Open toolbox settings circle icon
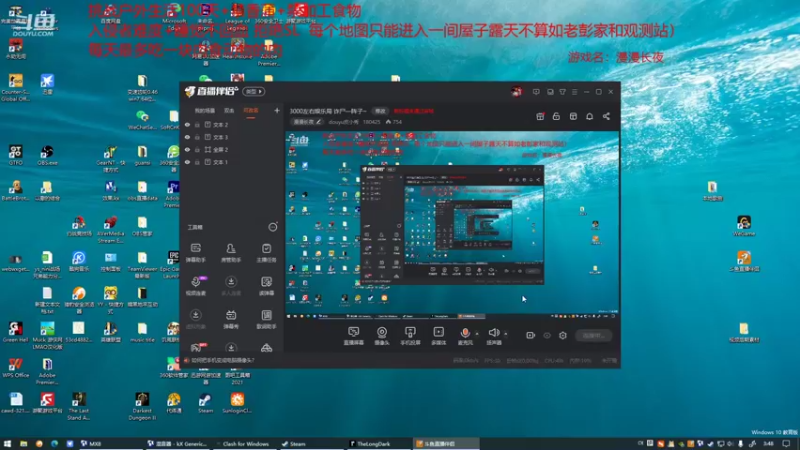The width and height of the screenshot is (800, 450). (x=273, y=227)
